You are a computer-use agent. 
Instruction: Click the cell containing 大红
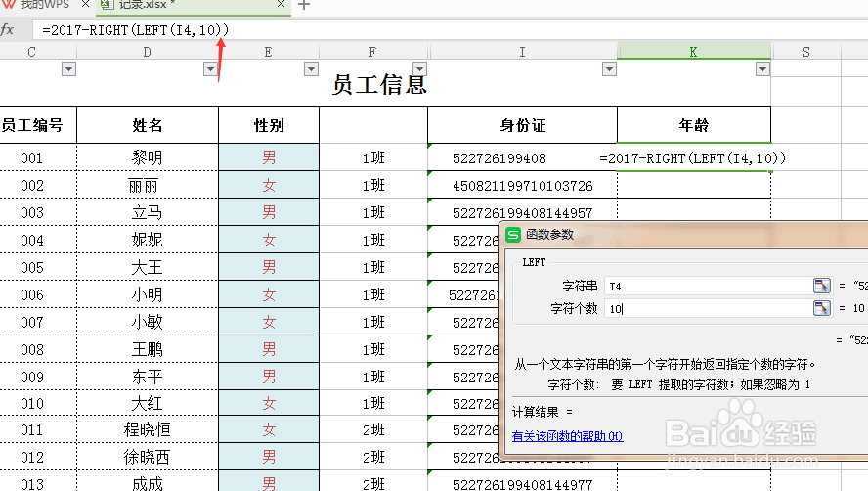click(148, 403)
